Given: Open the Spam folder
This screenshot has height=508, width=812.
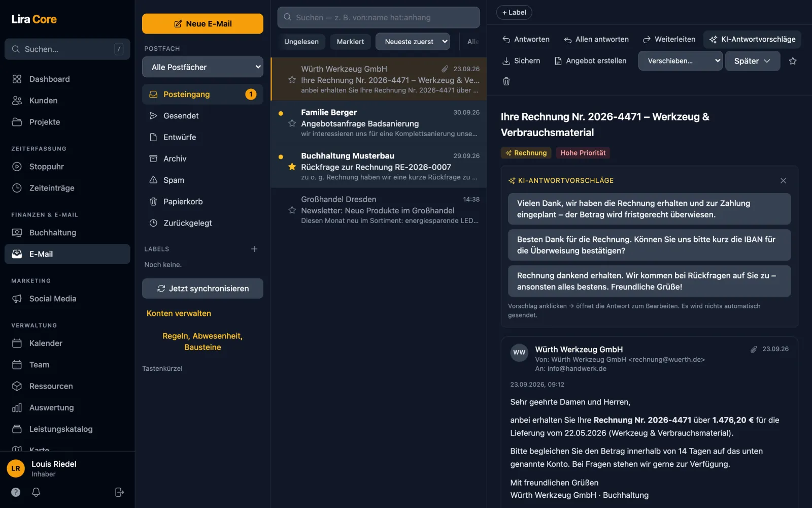Looking at the screenshot, I should pos(202,180).
